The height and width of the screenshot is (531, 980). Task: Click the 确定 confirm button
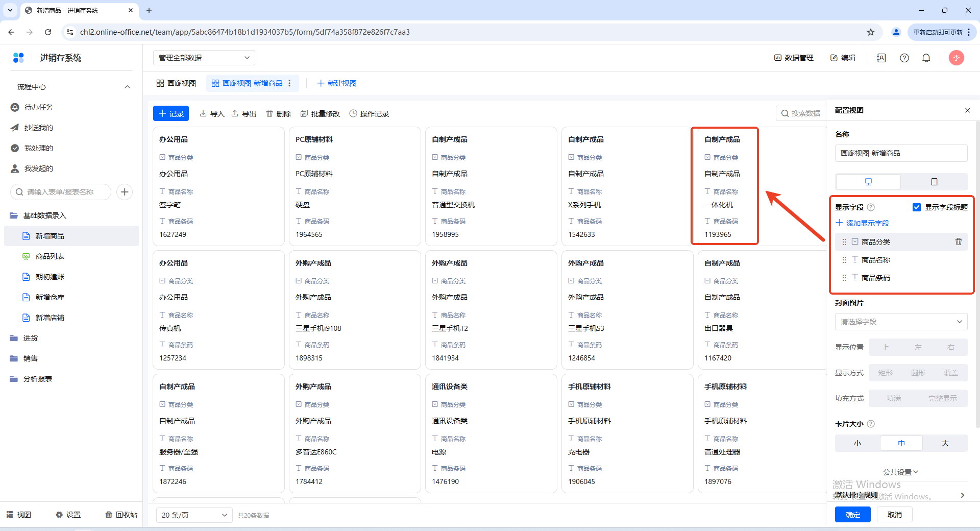[x=852, y=515]
